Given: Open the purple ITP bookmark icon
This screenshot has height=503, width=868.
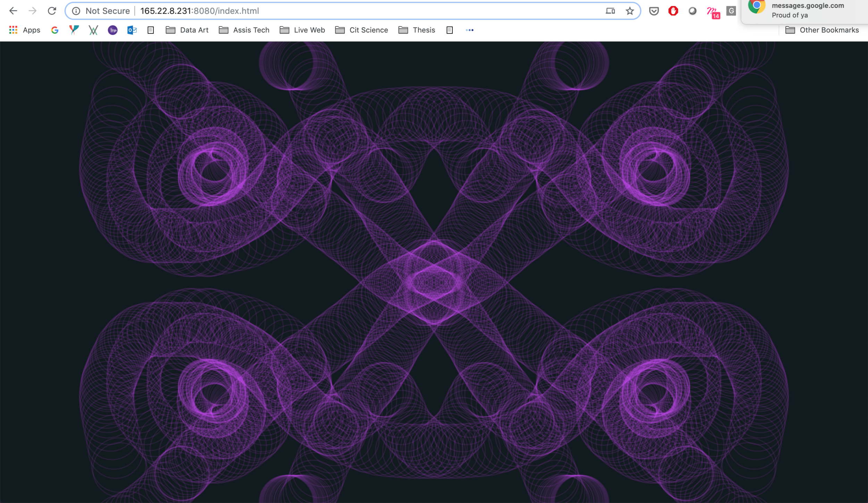Looking at the screenshot, I should click(x=113, y=30).
